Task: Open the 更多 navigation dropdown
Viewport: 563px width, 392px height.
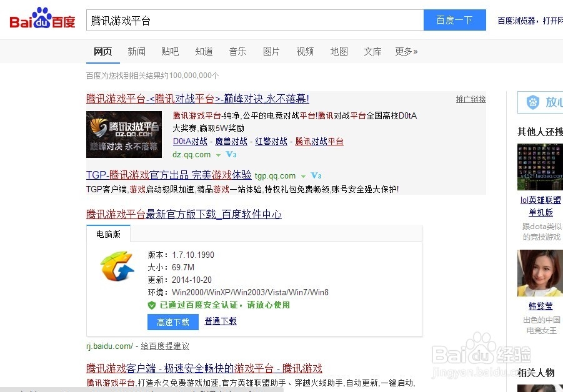Action: pos(406,52)
